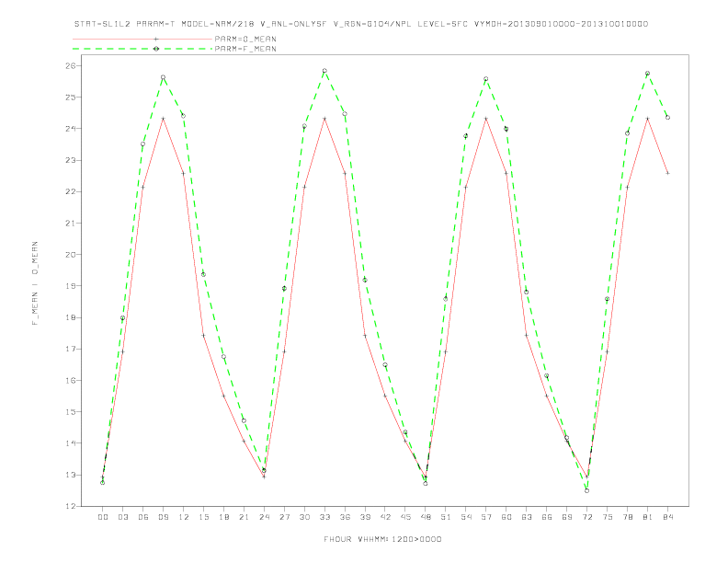The height and width of the screenshot is (563, 728).
Task: Click y-axis tick label 21
Action: pos(71,223)
